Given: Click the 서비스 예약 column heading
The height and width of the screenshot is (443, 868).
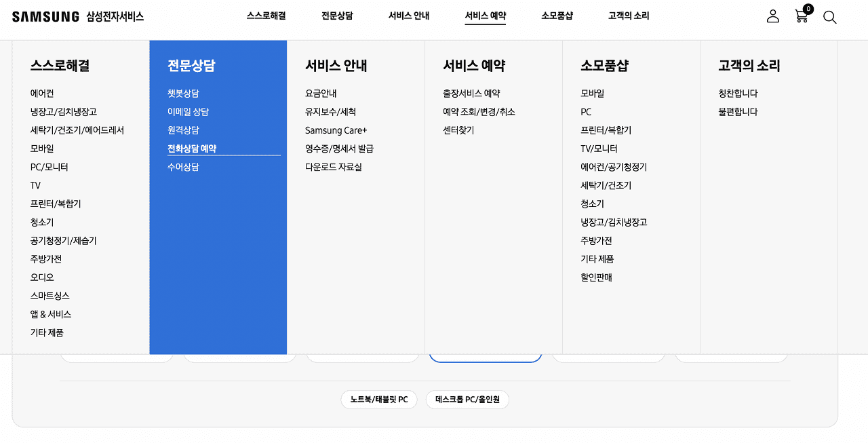Looking at the screenshot, I should point(474,66).
